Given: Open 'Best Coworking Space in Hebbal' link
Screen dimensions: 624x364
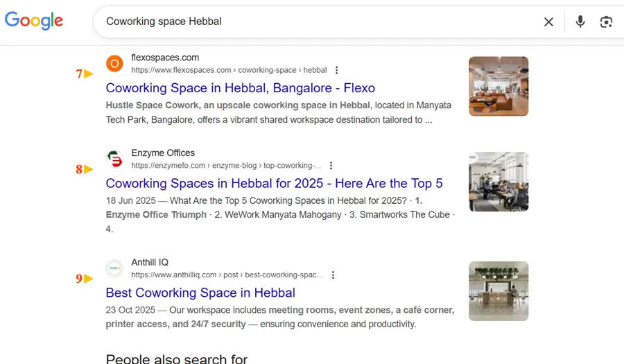Looking at the screenshot, I should 200,293.
